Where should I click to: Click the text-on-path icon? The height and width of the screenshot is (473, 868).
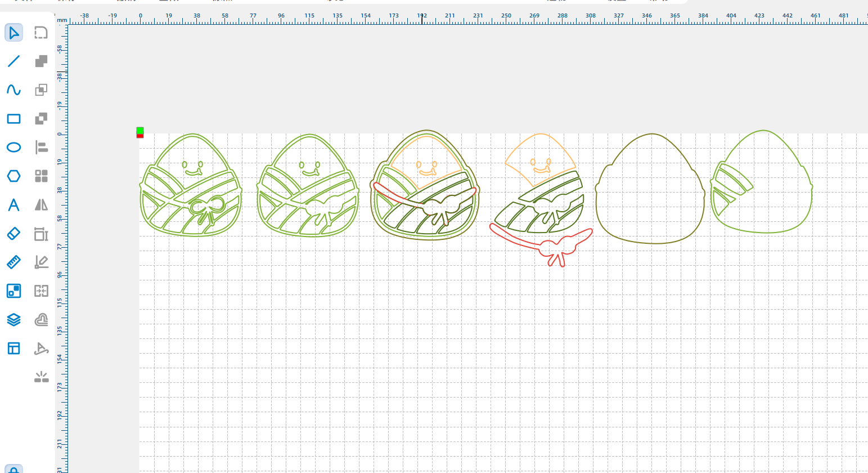click(x=41, y=349)
